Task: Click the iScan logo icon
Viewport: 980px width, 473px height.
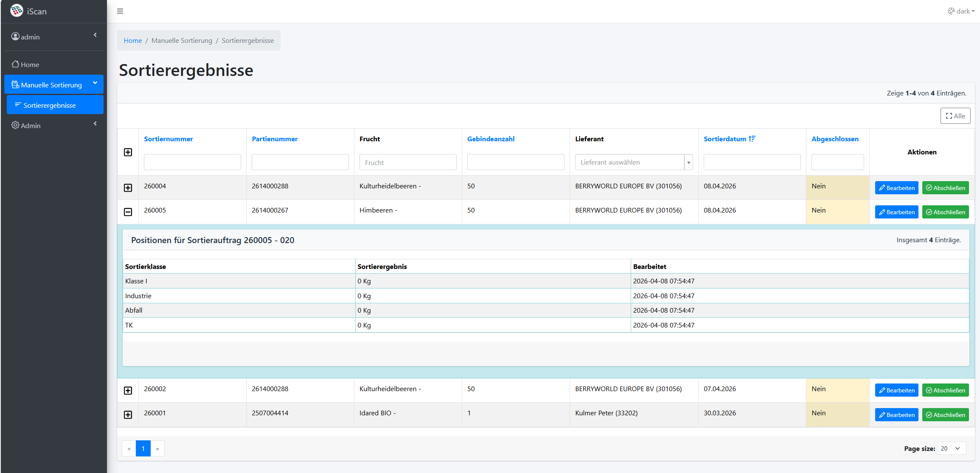Action: pyautogui.click(x=17, y=11)
